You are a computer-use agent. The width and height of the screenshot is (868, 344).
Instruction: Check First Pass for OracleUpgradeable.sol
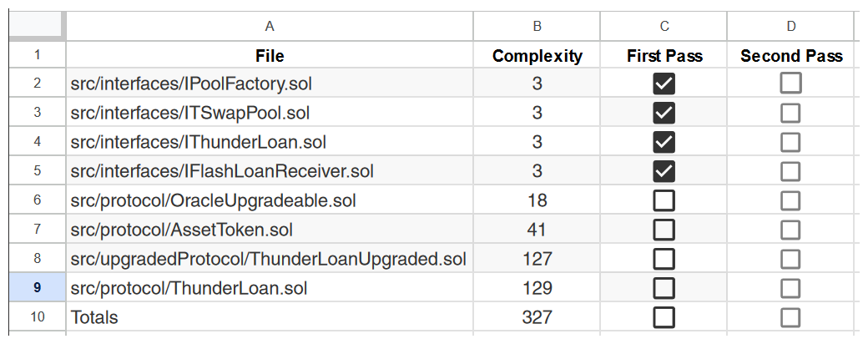[664, 200]
